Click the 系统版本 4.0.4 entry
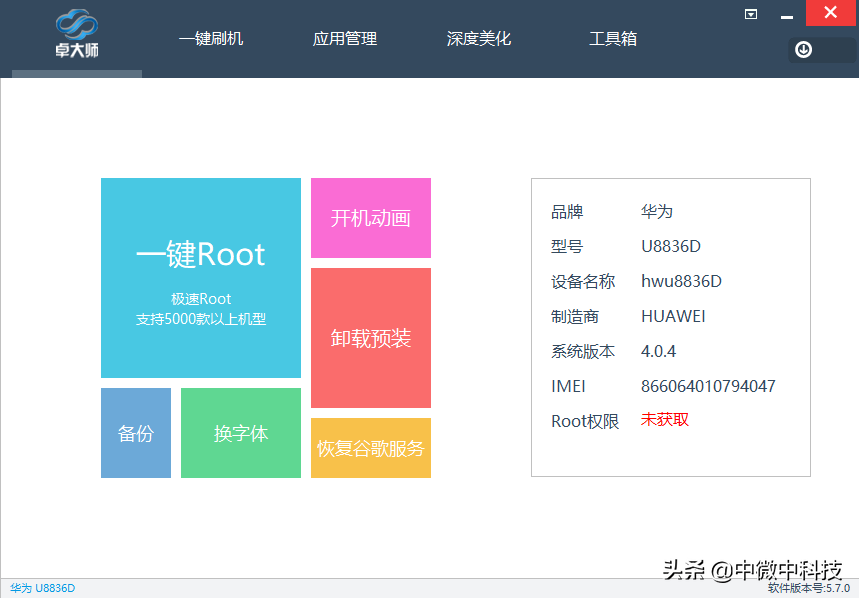 tap(660, 351)
